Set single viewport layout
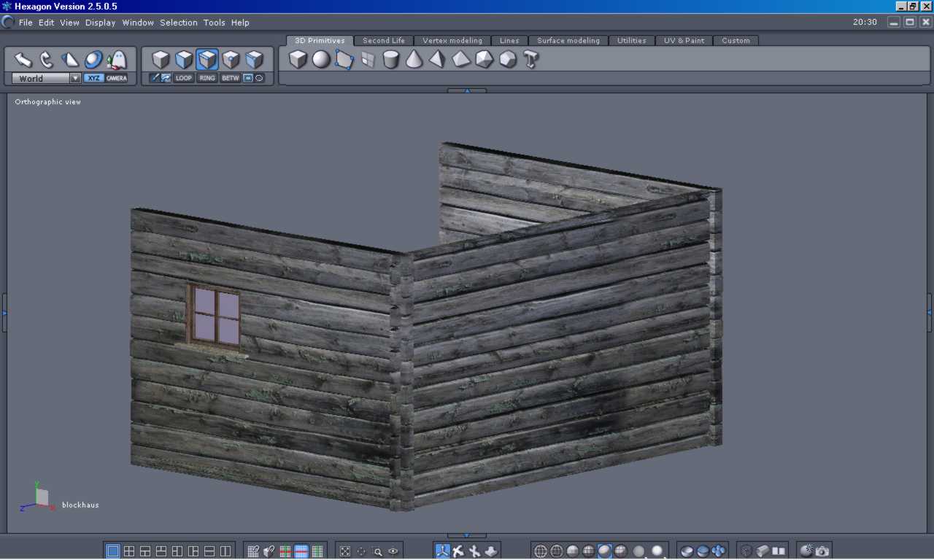934x560 pixels. (113, 551)
